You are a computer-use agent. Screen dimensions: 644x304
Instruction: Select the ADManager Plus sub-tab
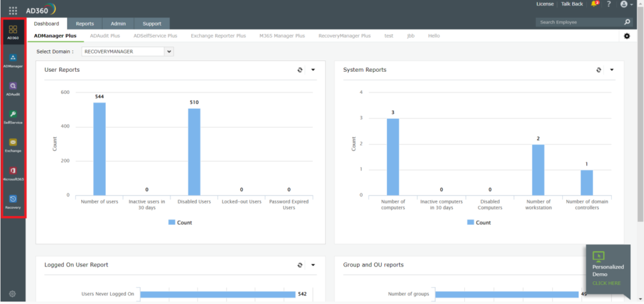[55, 36]
